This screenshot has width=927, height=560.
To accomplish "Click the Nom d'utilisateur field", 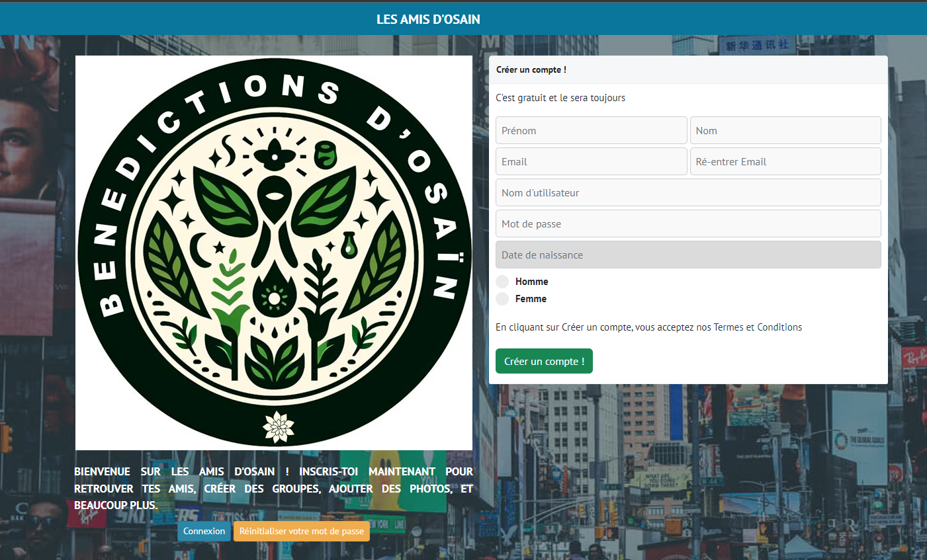I will (x=687, y=193).
